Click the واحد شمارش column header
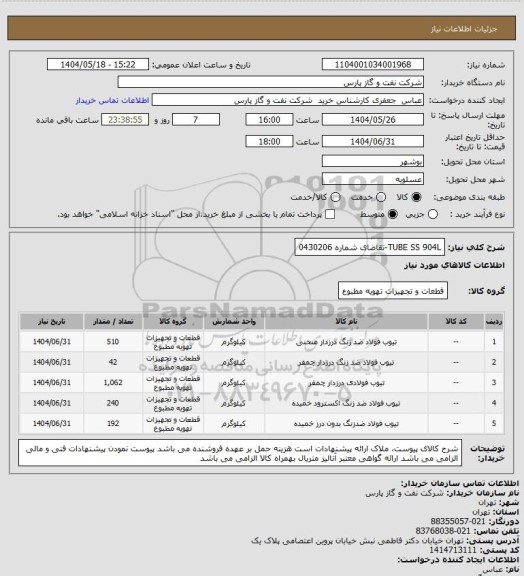The height and width of the screenshot is (576, 524). click(234, 321)
